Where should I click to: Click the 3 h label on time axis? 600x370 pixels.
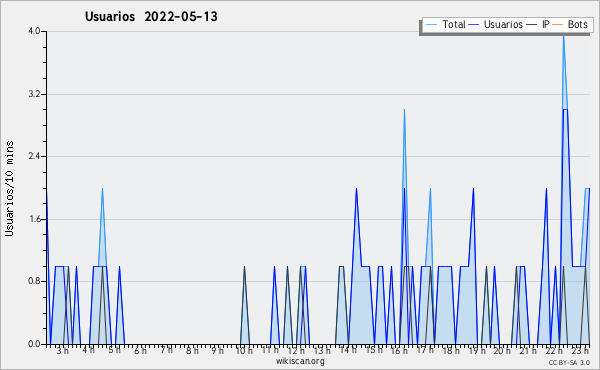pos(63,350)
